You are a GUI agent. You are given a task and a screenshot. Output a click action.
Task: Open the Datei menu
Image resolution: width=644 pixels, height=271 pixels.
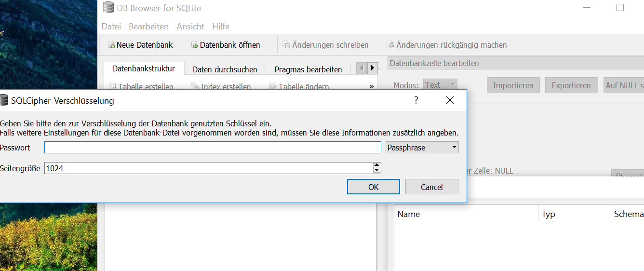111,27
